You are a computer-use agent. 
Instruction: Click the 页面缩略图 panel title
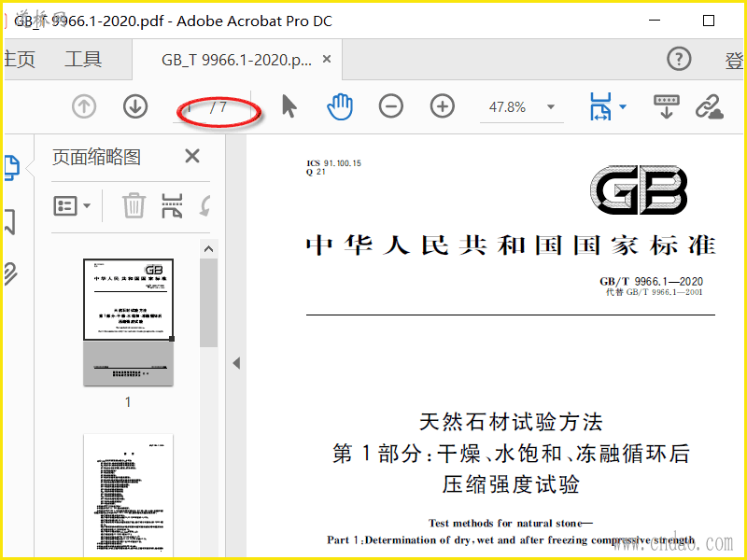[x=97, y=157]
